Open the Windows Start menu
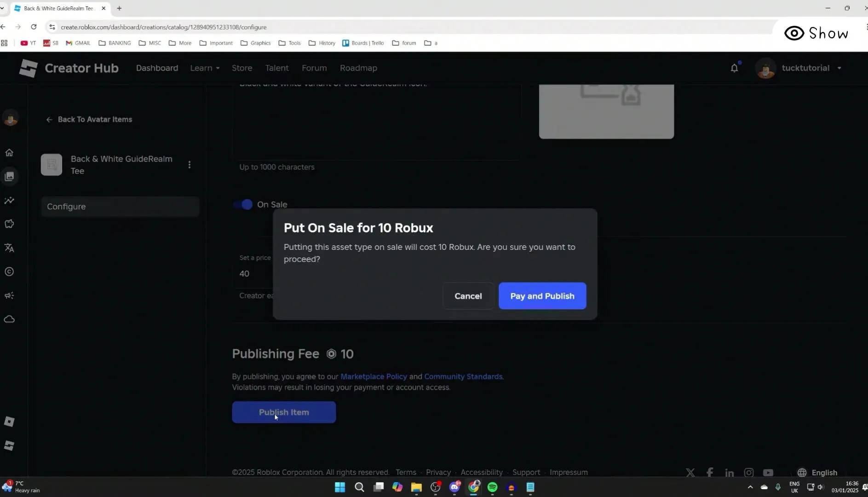This screenshot has width=868, height=497. tap(340, 487)
